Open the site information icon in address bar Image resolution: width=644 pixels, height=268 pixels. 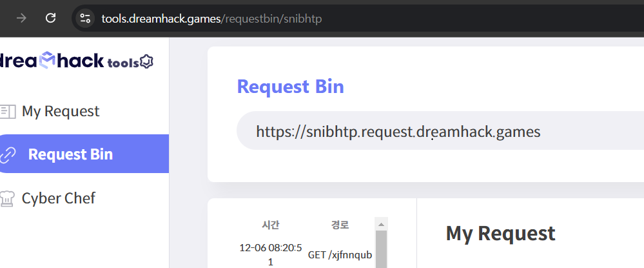[86, 19]
